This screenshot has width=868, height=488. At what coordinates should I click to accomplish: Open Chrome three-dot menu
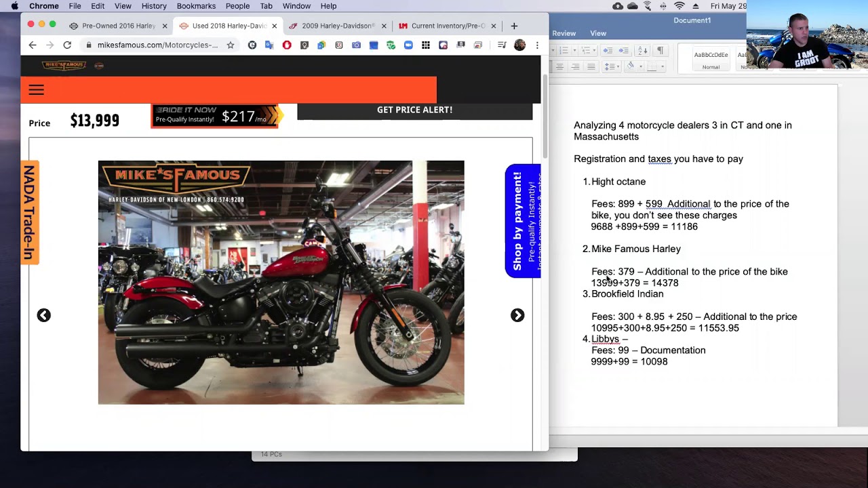537,45
